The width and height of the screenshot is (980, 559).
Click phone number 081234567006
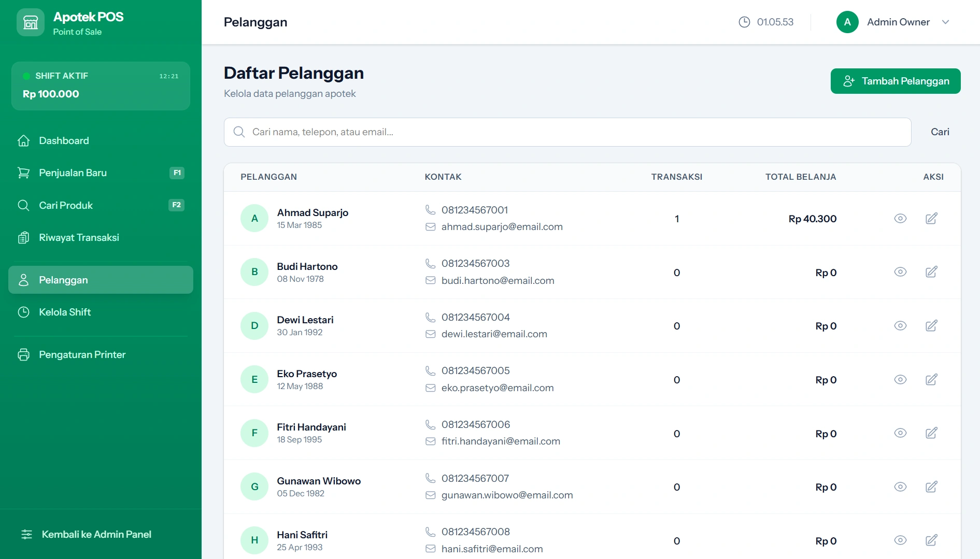475,425
